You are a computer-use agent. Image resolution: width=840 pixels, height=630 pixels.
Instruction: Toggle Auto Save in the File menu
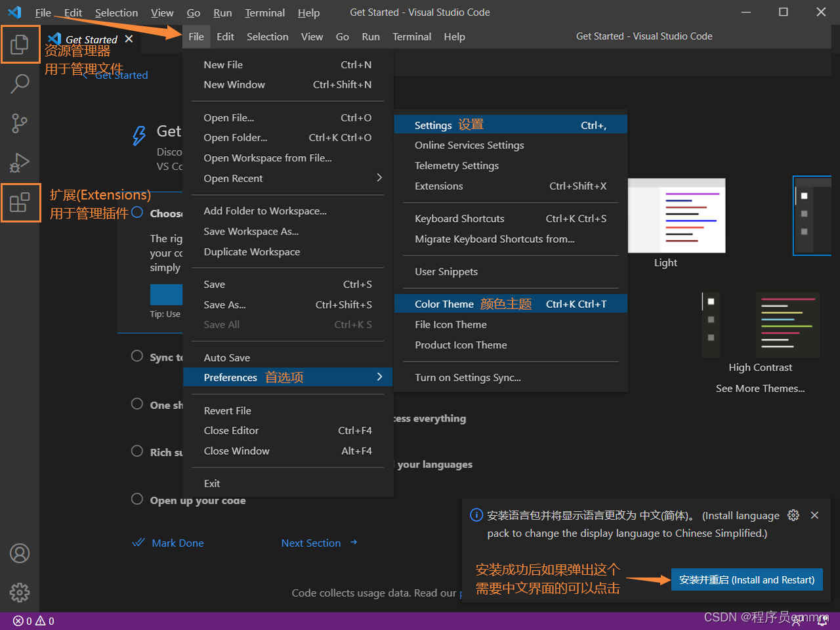coord(288,358)
